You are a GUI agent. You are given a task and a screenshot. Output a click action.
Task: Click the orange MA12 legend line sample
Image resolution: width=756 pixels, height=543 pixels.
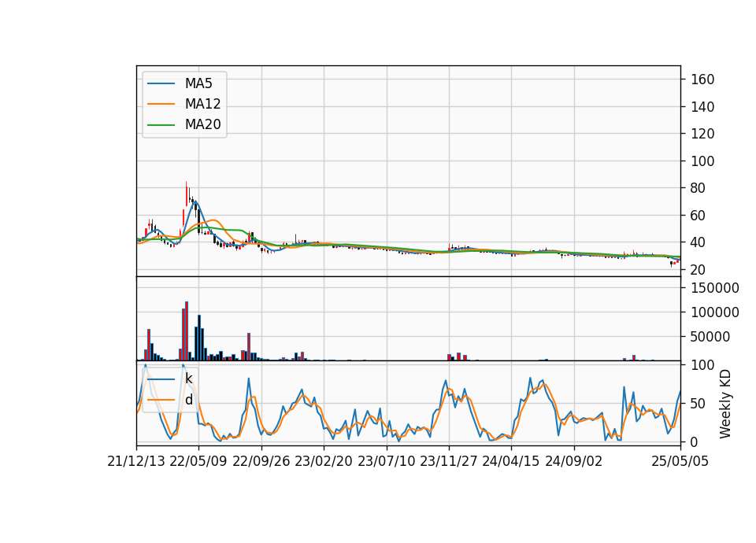coord(161,104)
